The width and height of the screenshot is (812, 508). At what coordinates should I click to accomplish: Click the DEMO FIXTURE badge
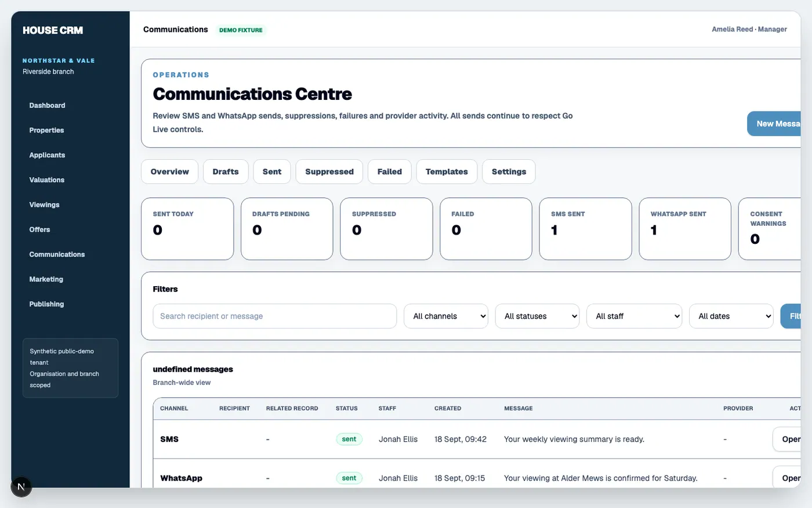pyautogui.click(x=241, y=30)
